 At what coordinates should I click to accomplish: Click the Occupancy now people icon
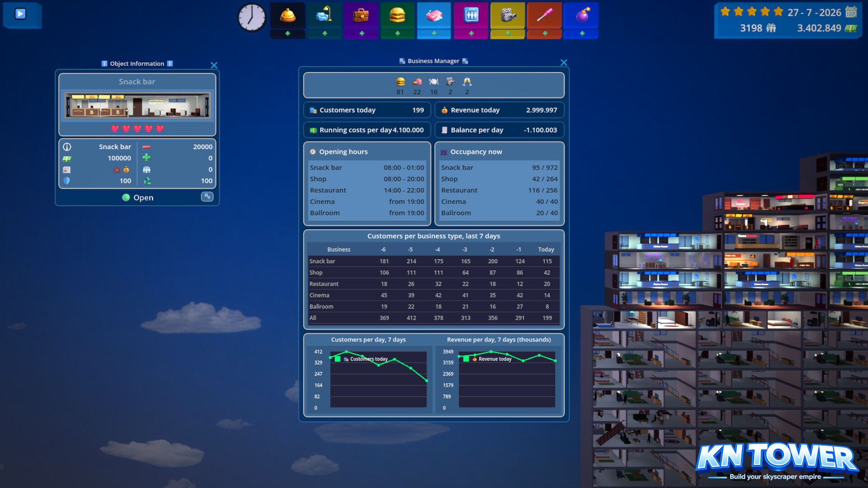point(444,152)
